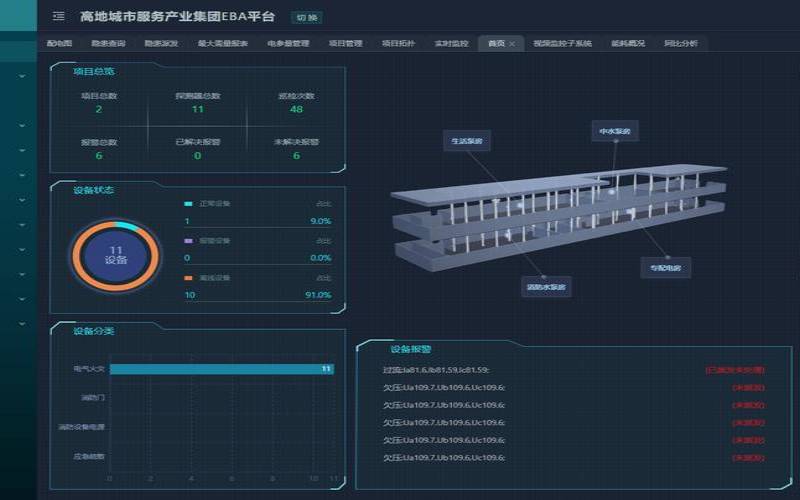Click the 报警总数 value 6

pyautogui.click(x=99, y=156)
